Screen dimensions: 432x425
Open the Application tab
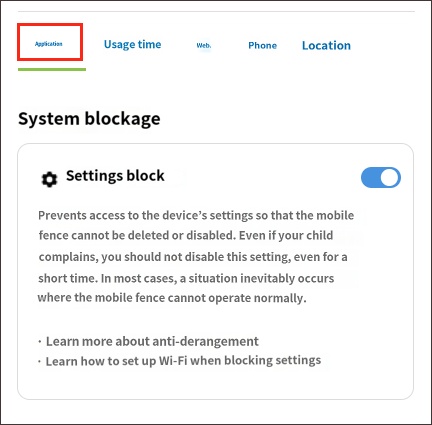49,44
